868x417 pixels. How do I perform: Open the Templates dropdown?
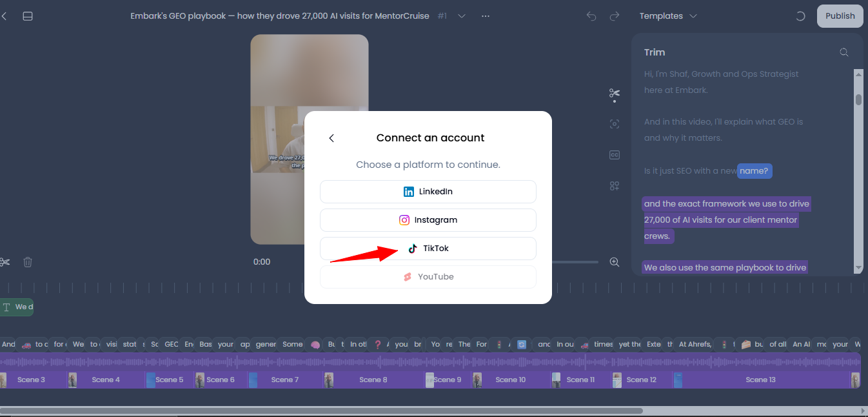click(x=668, y=16)
